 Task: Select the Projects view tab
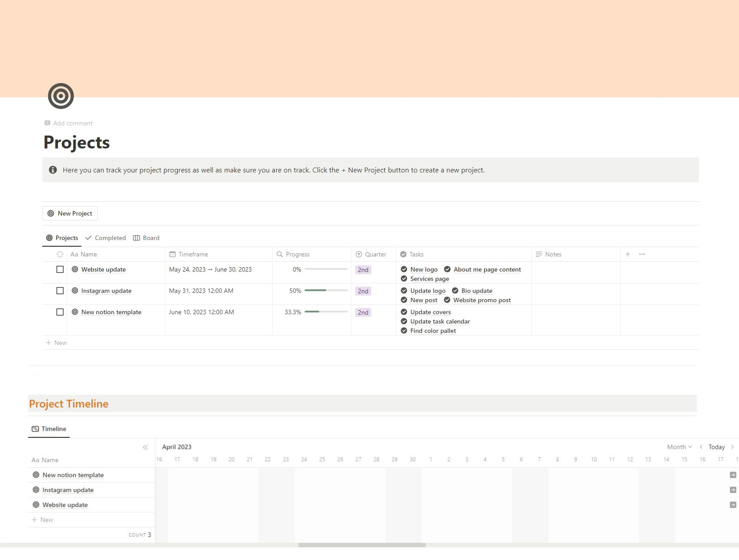point(62,238)
